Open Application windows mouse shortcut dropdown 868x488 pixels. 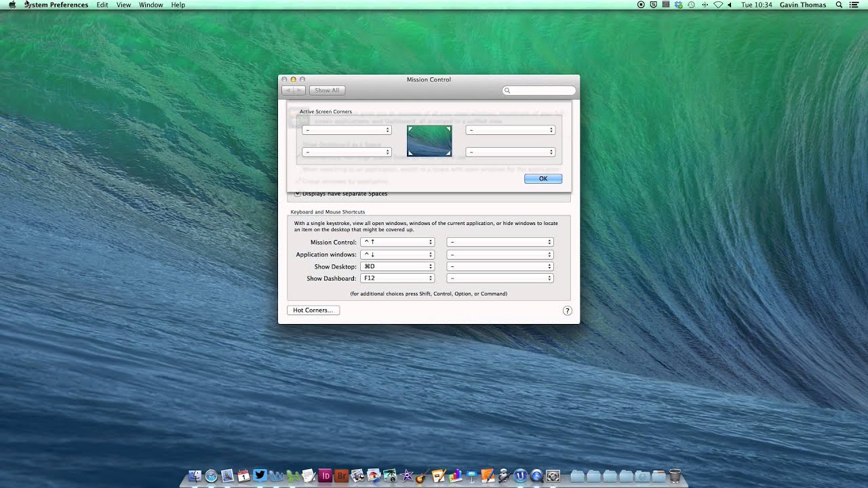tap(500, 254)
